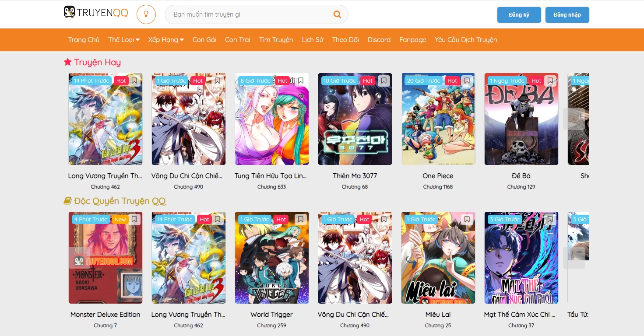Toggle the lightbulb dark mode icon

146,14
